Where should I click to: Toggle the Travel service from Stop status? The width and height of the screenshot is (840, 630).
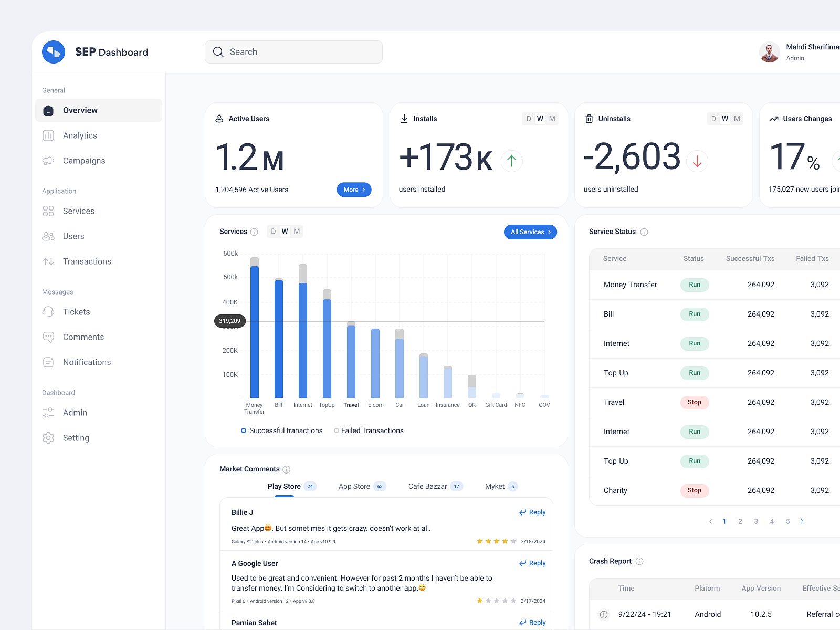tap(695, 402)
